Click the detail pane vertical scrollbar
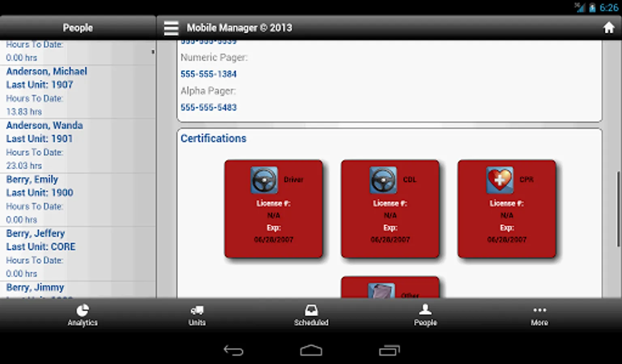622x364 pixels. [x=618, y=209]
